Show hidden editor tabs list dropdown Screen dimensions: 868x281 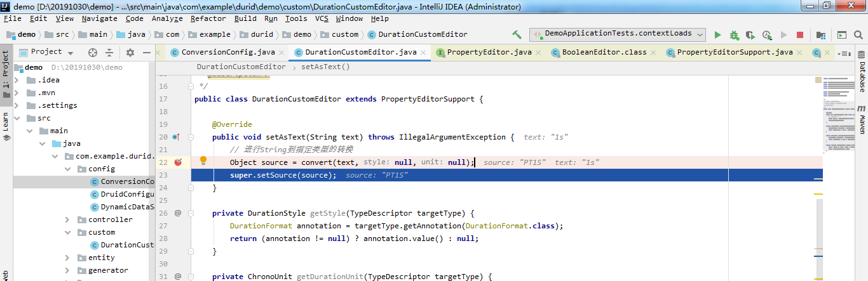(x=844, y=53)
